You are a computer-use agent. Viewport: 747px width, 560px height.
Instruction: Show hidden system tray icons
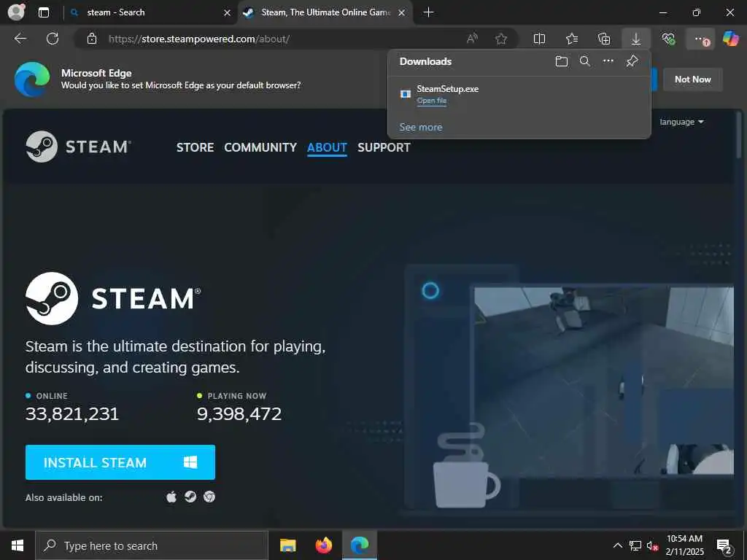(617, 545)
